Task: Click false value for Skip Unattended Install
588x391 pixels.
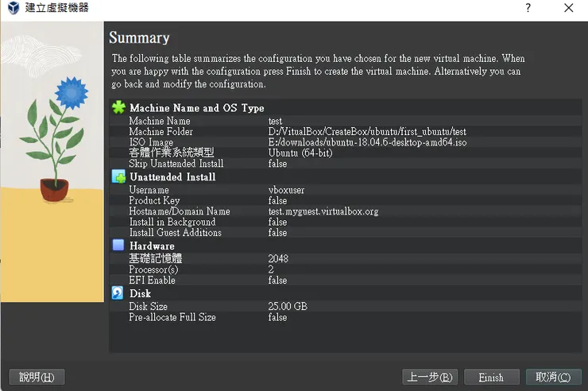Action: click(277, 164)
